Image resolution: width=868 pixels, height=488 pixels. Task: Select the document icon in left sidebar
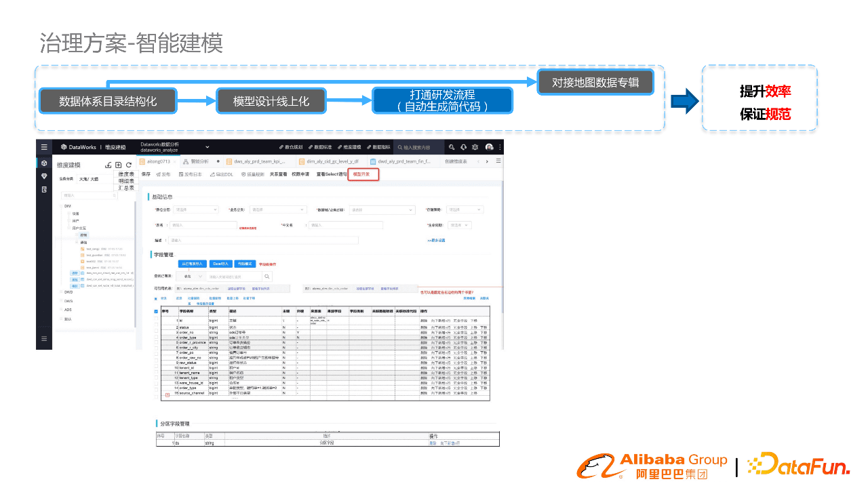pyautogui.click(x=44, y=189)
